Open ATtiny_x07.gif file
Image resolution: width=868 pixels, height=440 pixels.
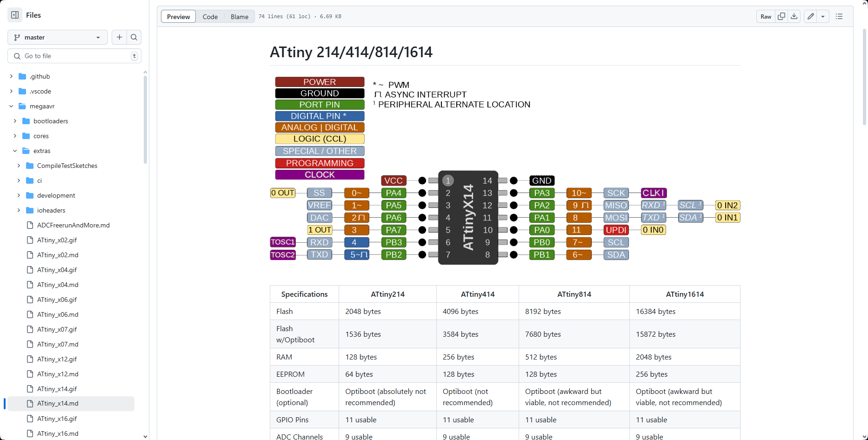pos(57,329)
